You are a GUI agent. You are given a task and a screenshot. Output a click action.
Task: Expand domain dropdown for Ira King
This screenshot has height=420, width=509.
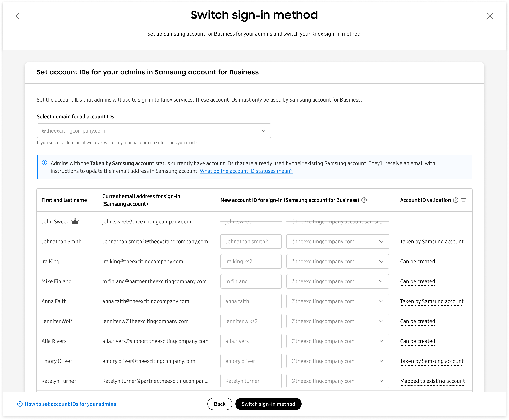pyautogui.click(x=337, y=261)
